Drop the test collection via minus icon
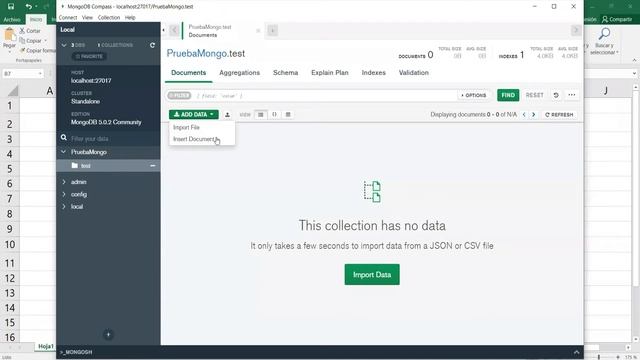640x360 pixels. [153, 166]
